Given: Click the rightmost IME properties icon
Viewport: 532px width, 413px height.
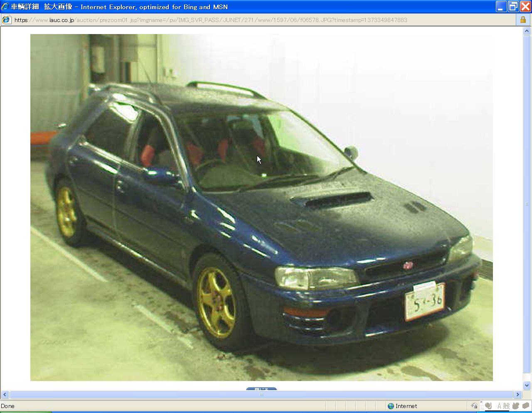Looking at the screenshot, I should pyautogui.click(x=526, y=406).
